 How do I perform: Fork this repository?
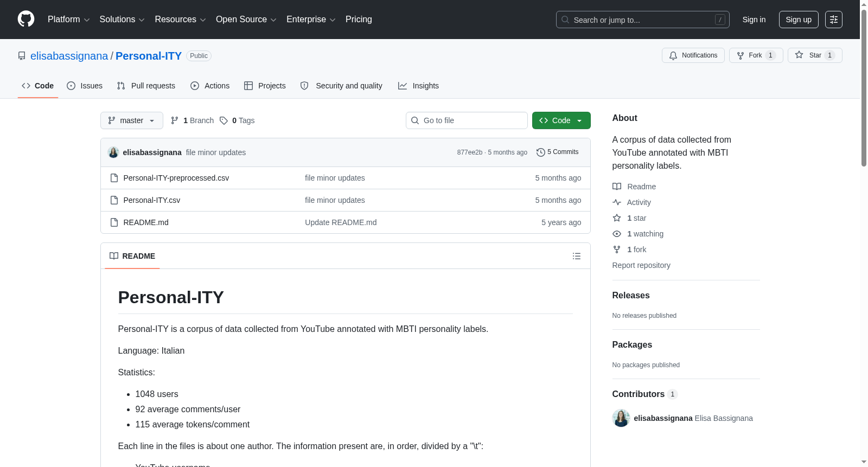tap(756, 55)
